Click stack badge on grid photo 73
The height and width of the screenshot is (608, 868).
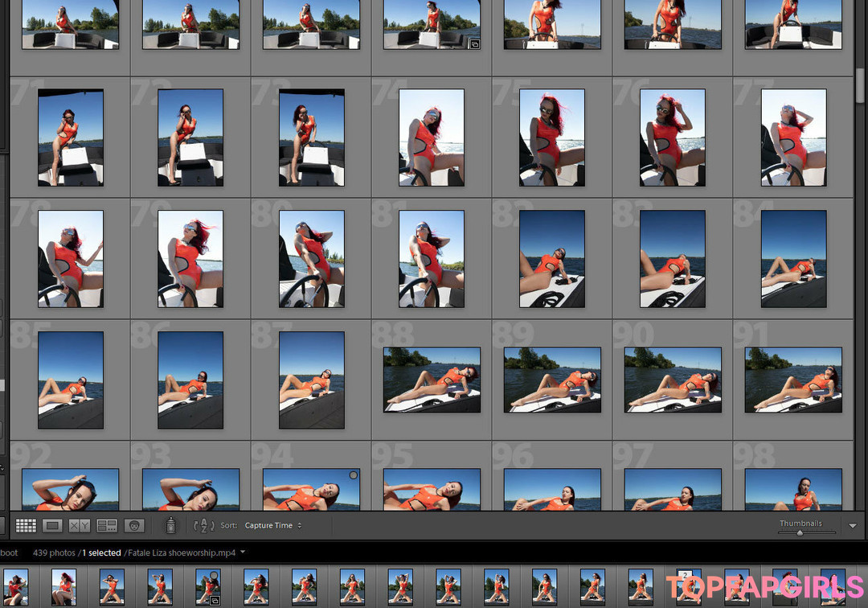click(x=475, y=45)
